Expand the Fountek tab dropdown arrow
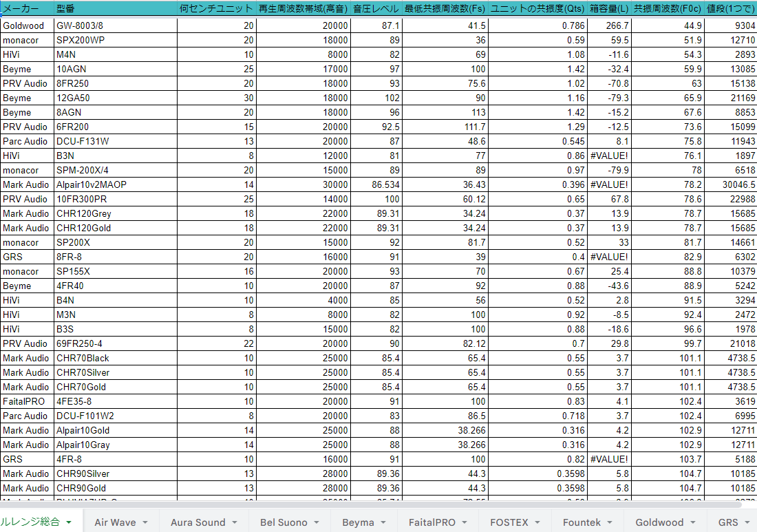This screenshot has width=757, height=532. click(610, 522)
